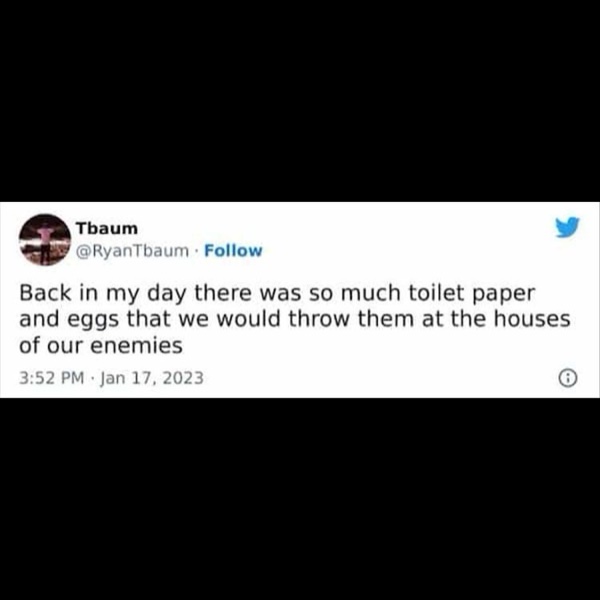Viewport: 600px width, 600px height.
Task: Visit the @RyanTbaum handle
Action: [x=132, y=251]
